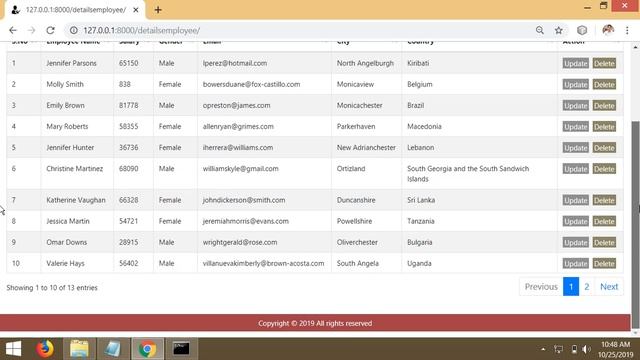
Task: Open the notepad app in taskbar
Action: (x=113, y=349)
